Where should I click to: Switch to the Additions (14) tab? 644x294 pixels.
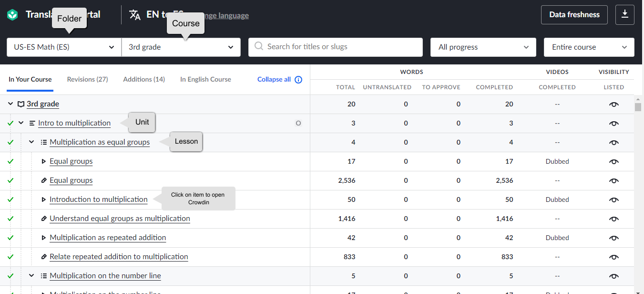(x=144, y=80)
